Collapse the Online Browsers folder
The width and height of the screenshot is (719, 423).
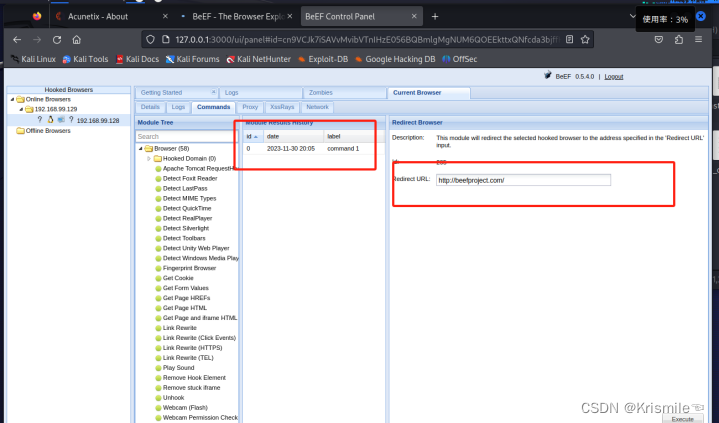click(12, 99)
